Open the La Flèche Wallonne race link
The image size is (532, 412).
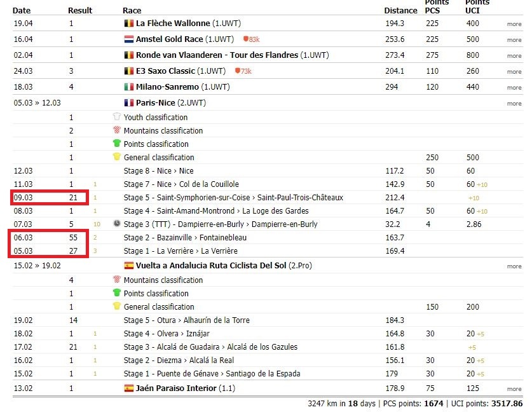pyautogui.click(x=173, y=24)
